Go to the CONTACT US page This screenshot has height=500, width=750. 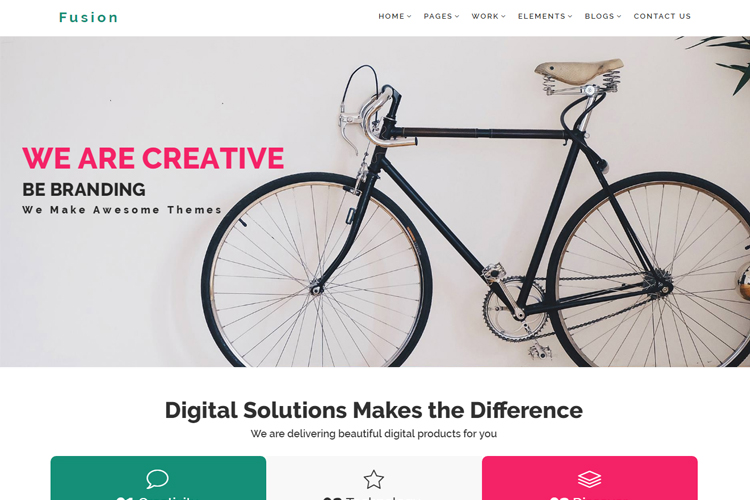click(662, 16)
